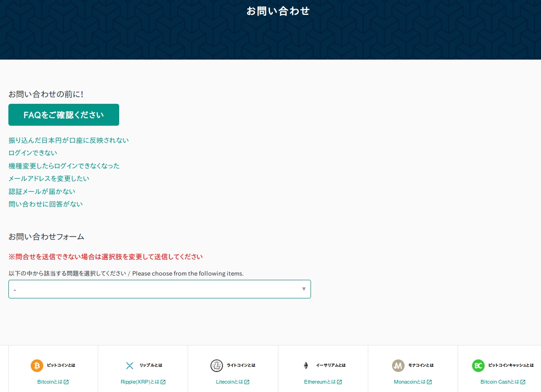Click the お問い合わせフォーム heading
Image resolution: width=541 pixels, height=392 pixels.
[46, 237]
